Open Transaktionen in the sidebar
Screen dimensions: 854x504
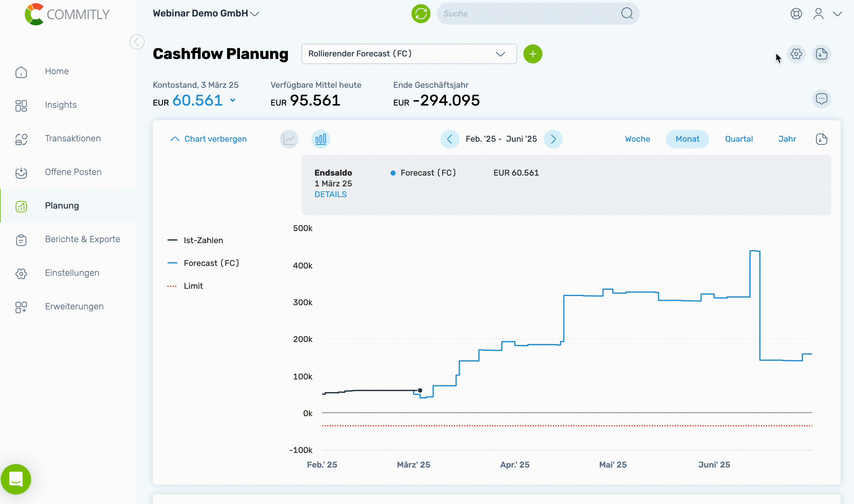pyautogui.click(x=73, y=139)
